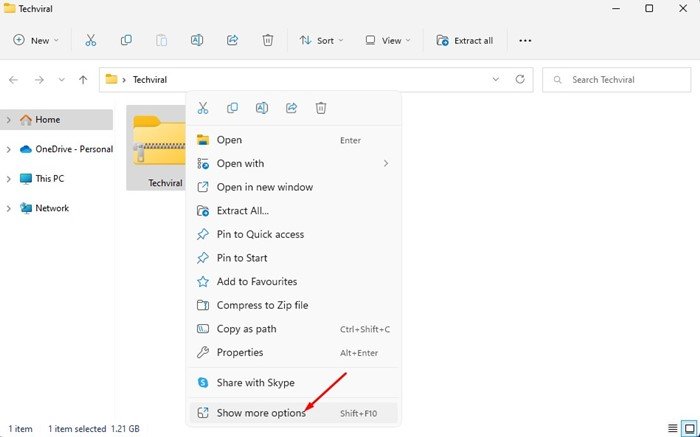Select Copy as path
Screen dimensions: 700x437
293,329
